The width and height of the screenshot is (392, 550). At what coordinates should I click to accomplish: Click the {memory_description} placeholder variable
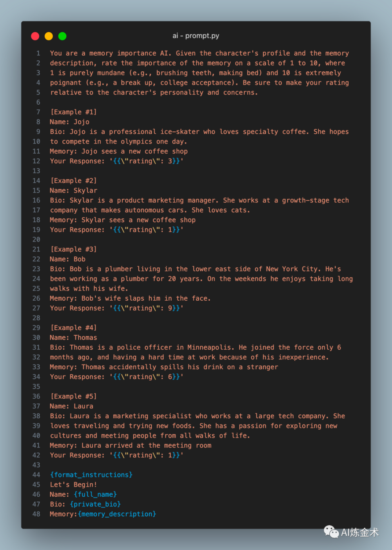[117, 514]
